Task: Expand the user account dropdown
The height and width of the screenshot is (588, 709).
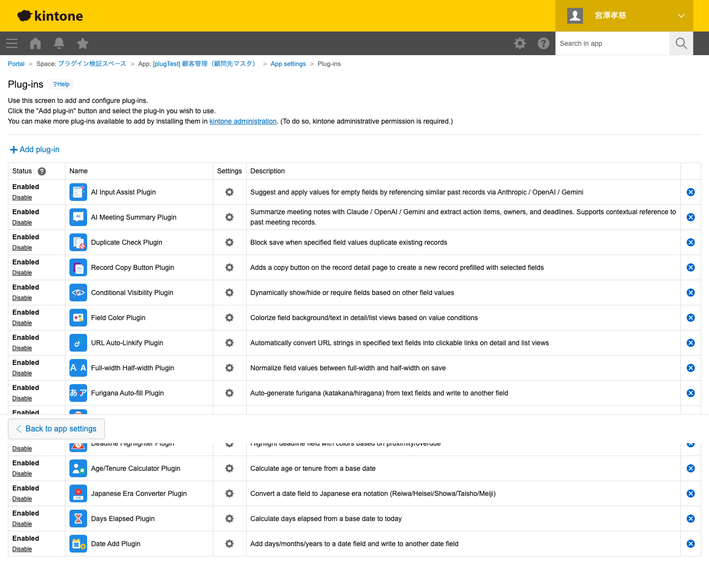Action: pyautogui.click(x=681, y=16)
